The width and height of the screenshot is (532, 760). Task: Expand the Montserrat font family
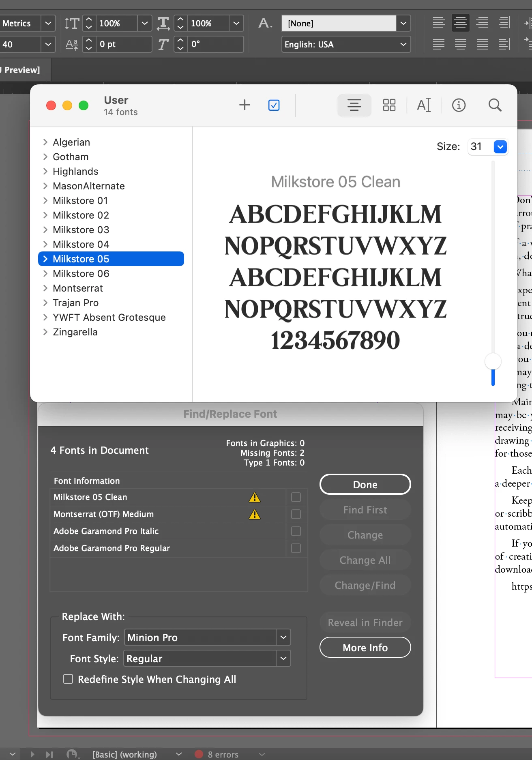[x=45, y=288]
